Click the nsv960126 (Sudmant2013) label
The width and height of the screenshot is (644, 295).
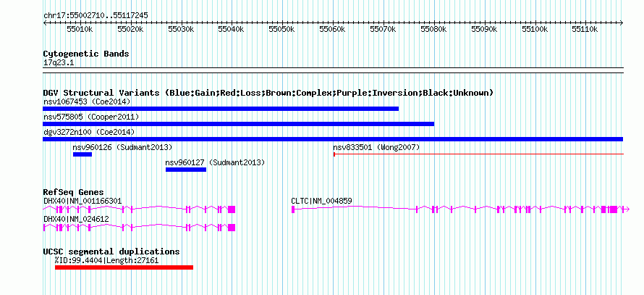[122, 147]
